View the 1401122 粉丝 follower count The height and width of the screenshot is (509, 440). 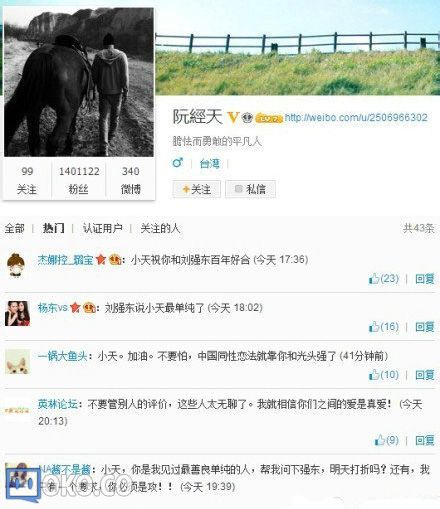[x=79, y=180]
